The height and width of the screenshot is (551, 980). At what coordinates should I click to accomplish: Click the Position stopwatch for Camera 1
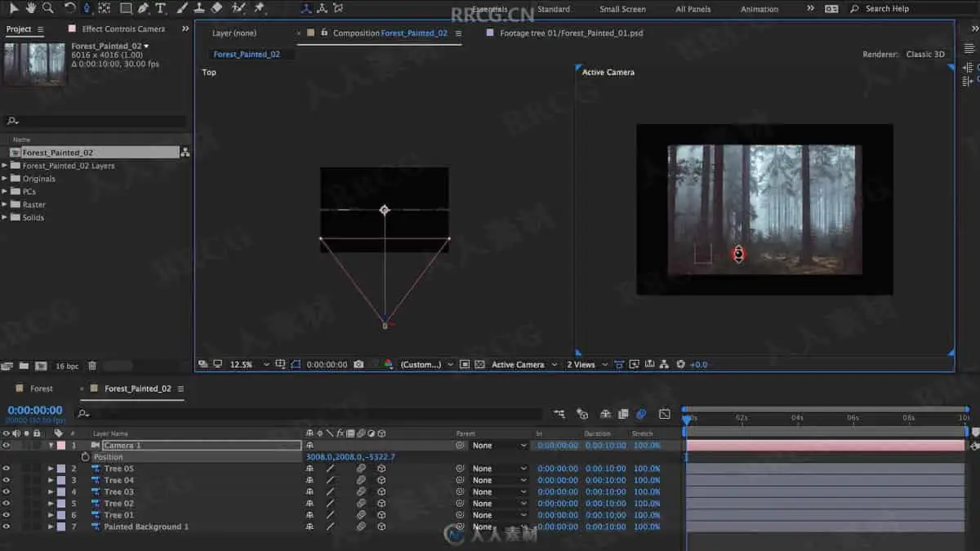(x=85, y=457)
